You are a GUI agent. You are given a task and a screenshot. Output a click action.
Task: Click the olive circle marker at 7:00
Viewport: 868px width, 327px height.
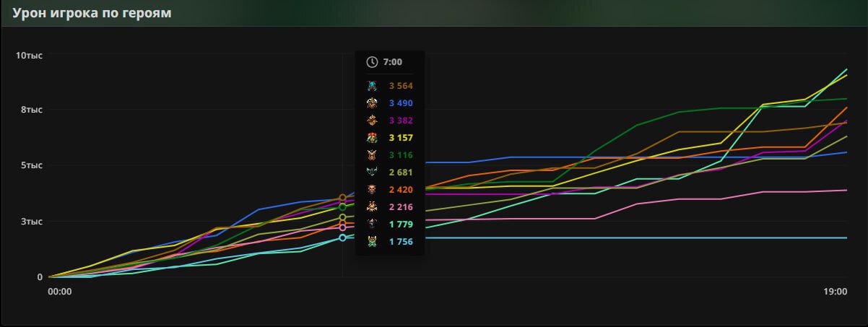343,217
